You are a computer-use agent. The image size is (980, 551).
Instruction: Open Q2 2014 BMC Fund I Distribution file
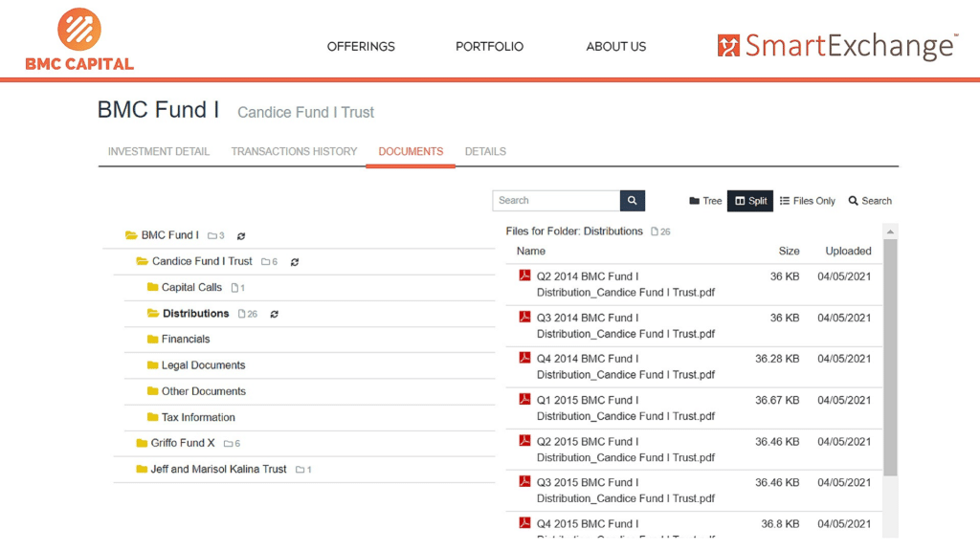pyautogui.click(x=626, y=284)
